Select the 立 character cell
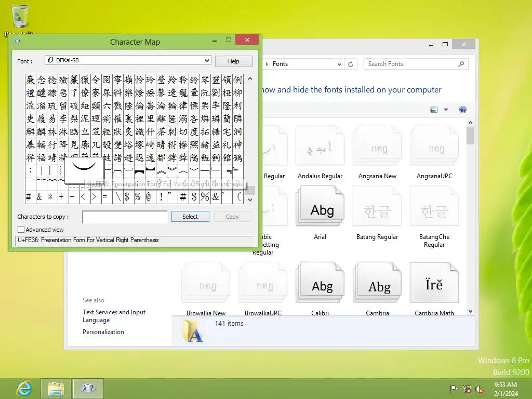This screenshot has height=399, width=532. [x=85, y=131]
